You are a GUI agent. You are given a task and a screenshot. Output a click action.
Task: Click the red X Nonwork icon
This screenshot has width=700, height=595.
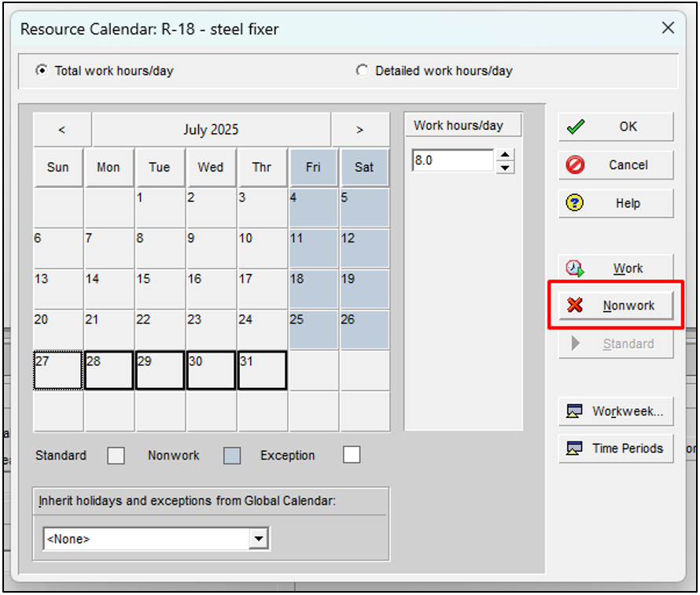click(x=576, y=305)
